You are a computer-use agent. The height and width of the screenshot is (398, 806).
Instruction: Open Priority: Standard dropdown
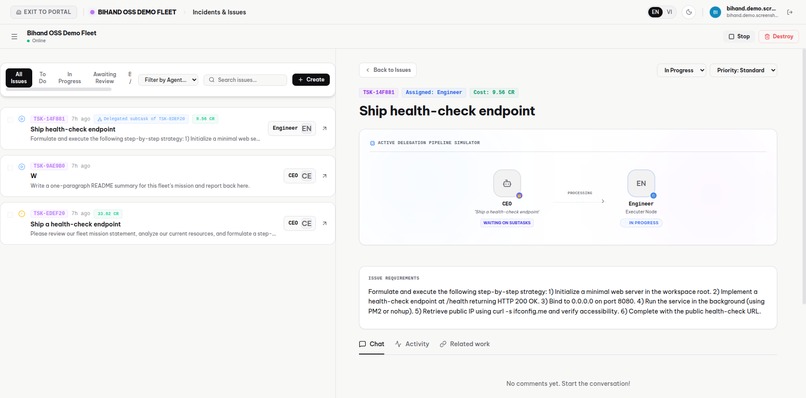tap(743, 70)
